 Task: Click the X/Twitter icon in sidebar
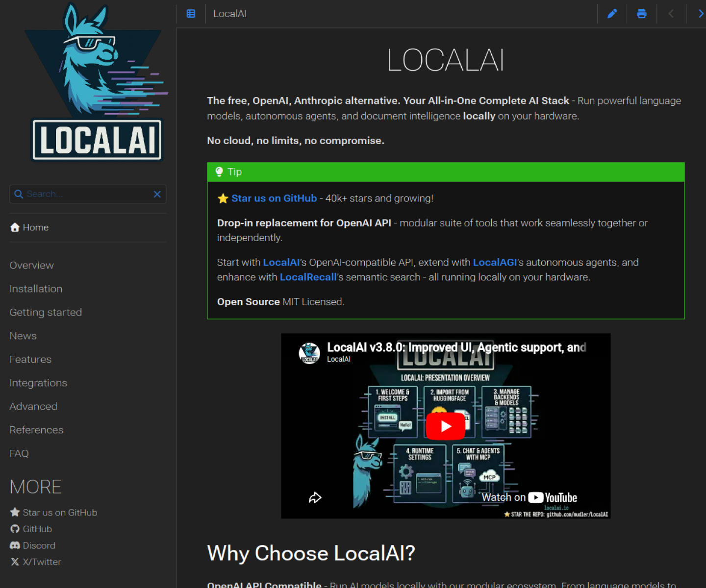point(15,562)
